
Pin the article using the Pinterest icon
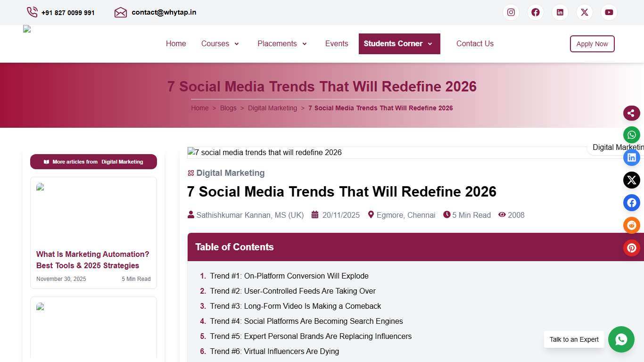pos(632,248)
